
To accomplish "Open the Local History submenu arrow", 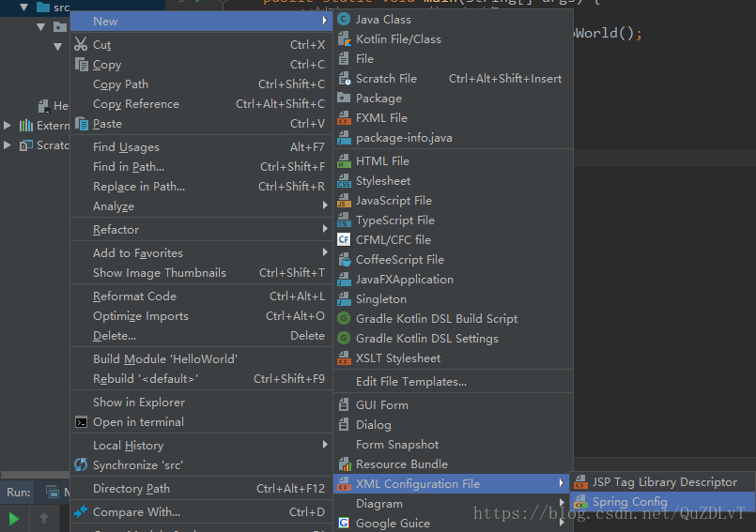I will coord(325,445).
